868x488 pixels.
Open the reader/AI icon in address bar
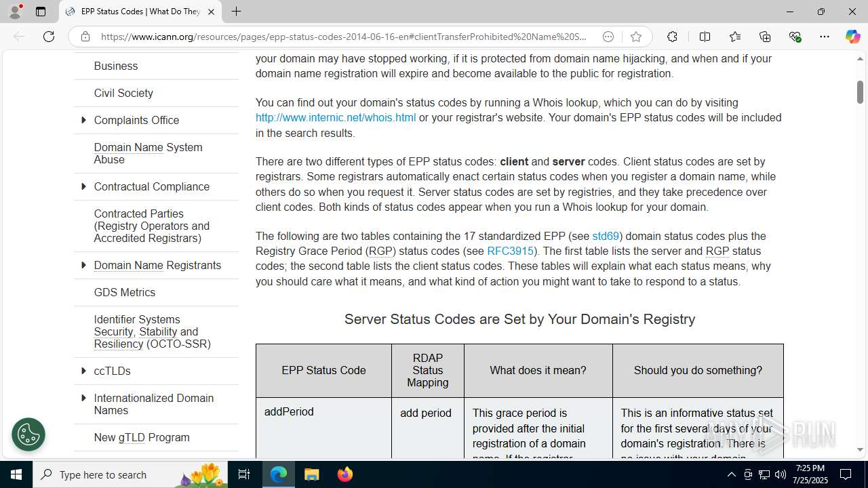(x=608, y=37)
